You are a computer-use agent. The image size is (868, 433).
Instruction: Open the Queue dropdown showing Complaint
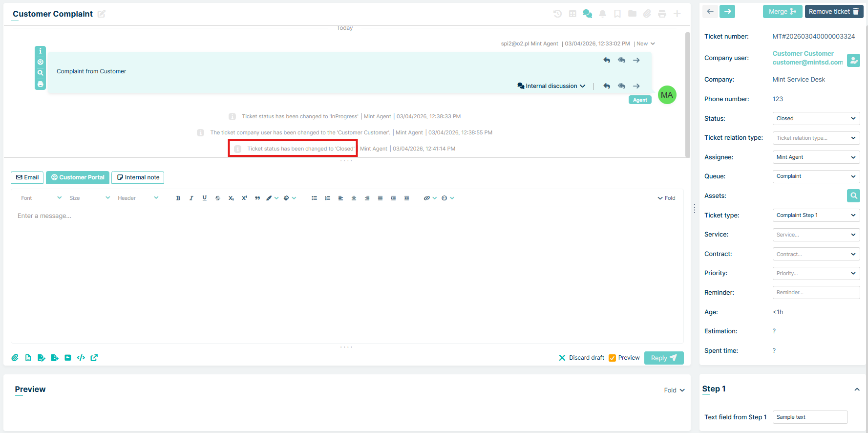point(816,176)
